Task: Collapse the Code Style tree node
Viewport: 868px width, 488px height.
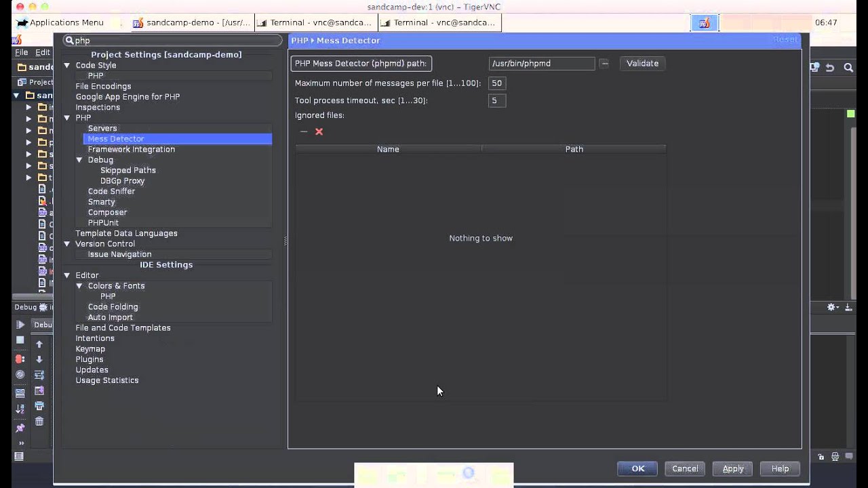Action: [67, 66]
